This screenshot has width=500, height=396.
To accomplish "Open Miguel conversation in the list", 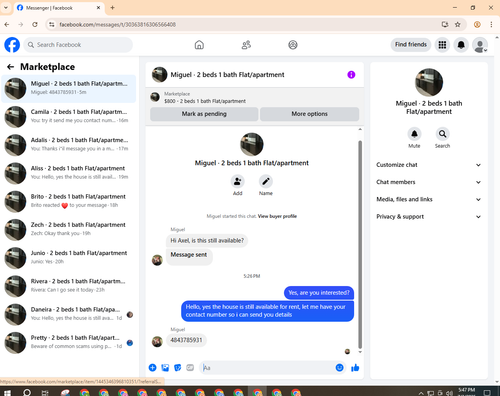I will (69, 89).
